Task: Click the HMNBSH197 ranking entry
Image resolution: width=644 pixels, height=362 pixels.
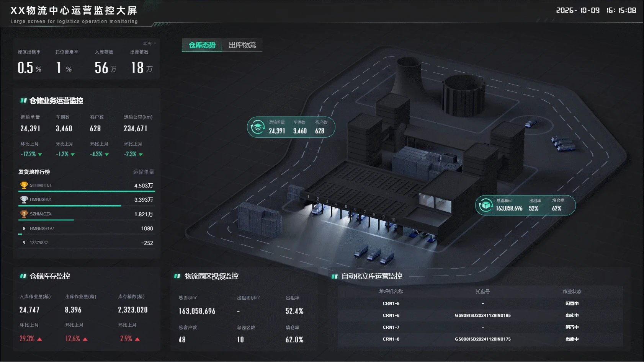Action: (x=87, y=228)
